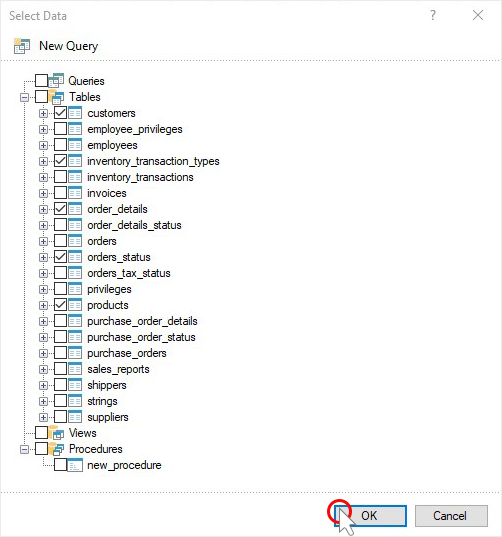Screen dimensions: 502x537
Task: Uncheck the customers table checkbox
Action: (61, 113)
